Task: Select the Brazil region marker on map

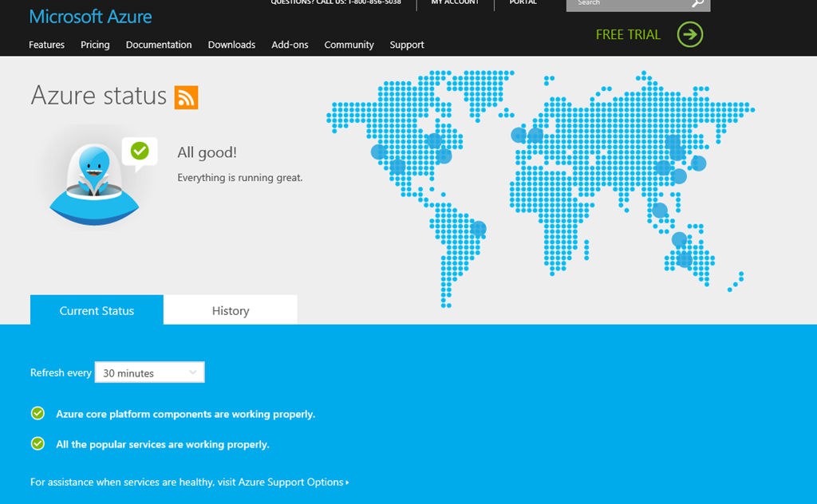Action: tap(479, 229)
